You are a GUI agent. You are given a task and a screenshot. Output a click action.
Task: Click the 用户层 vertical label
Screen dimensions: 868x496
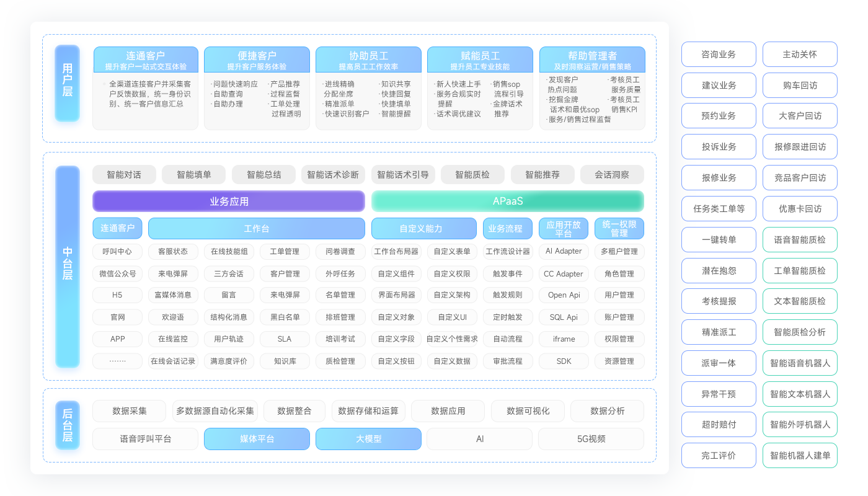(x=67, y=83)
